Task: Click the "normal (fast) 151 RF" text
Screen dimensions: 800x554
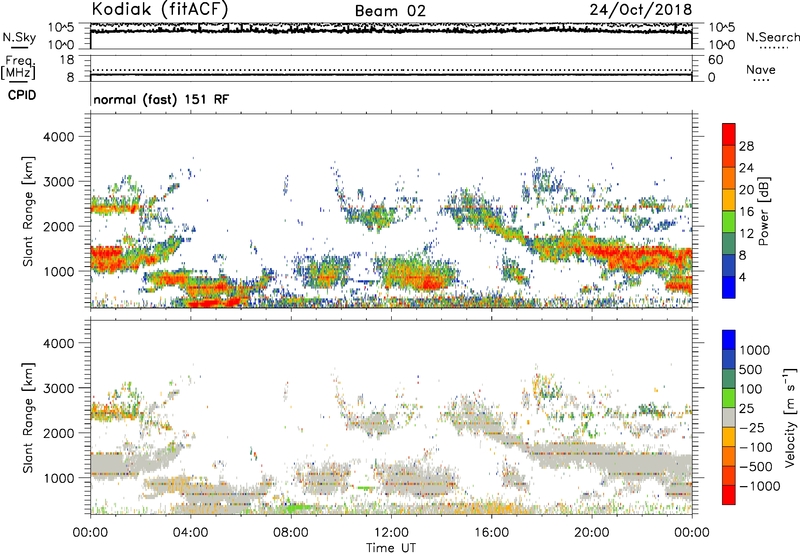Action: point(161,99)
